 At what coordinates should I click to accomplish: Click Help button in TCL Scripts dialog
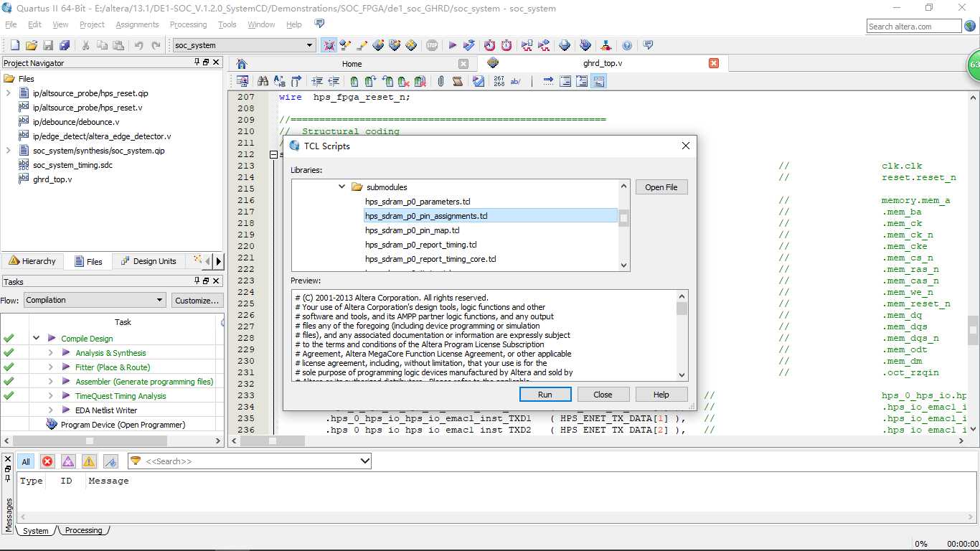click(661, 395)
